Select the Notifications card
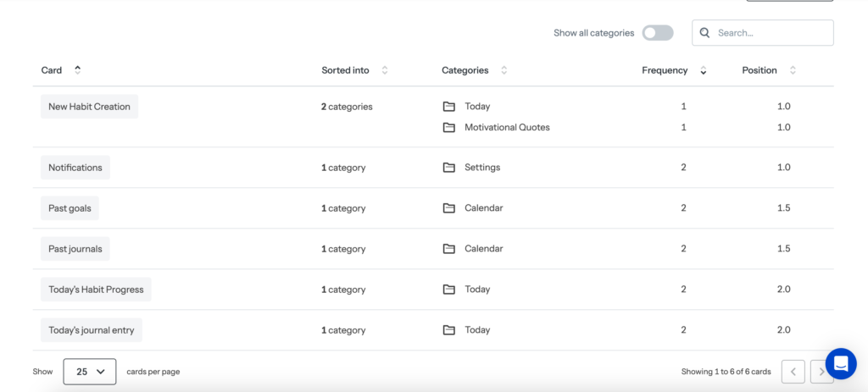 pyautogui.click(x=75, y=168)
